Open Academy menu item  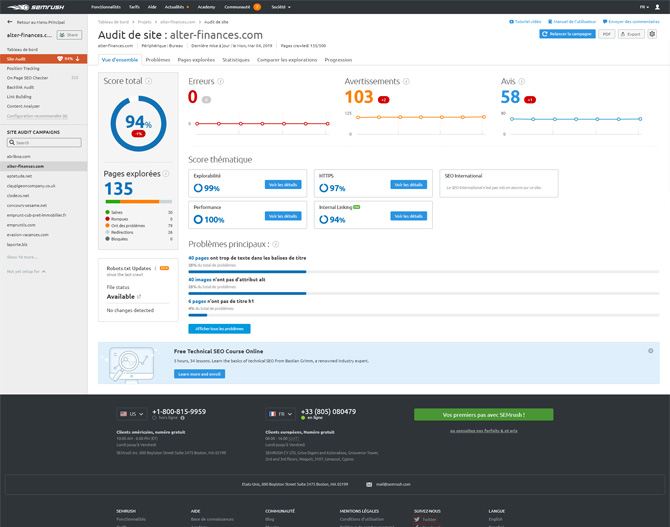pyautogui.click(x=206, y=7)
